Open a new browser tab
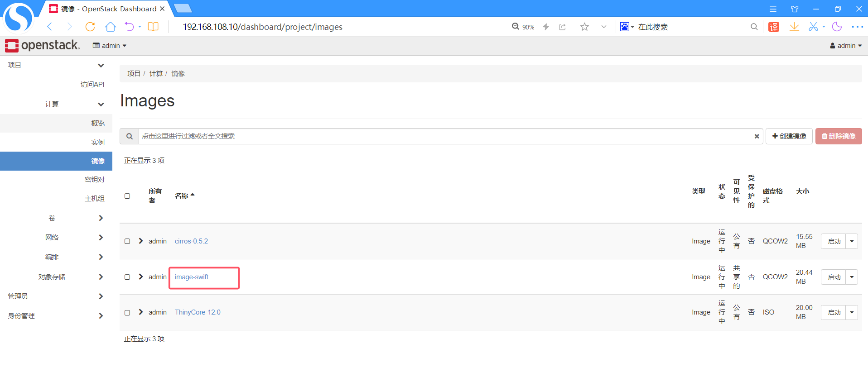The image size is (868, 377). point(183,9)
